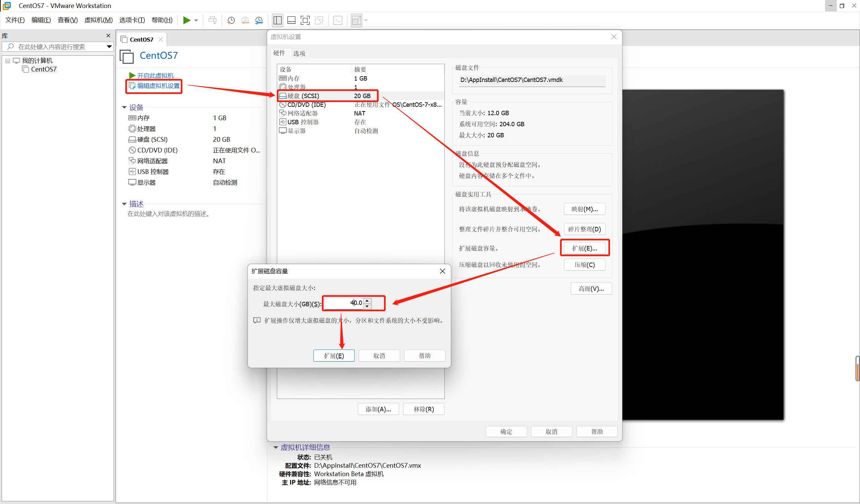Click the 移除(R) button
The width and height of the screenshot is (860, 504).
point(424,409)
